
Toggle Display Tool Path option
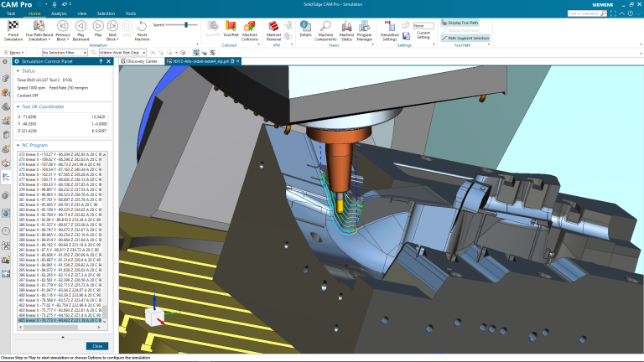pyautogui.click(x=460, y=23)
